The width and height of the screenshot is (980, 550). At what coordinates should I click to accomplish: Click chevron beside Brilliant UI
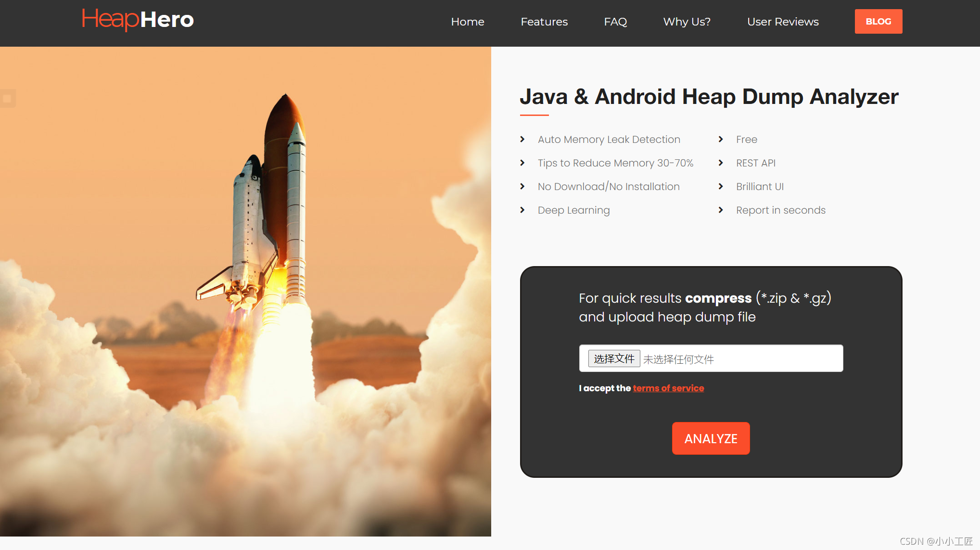tap(721, 187)
